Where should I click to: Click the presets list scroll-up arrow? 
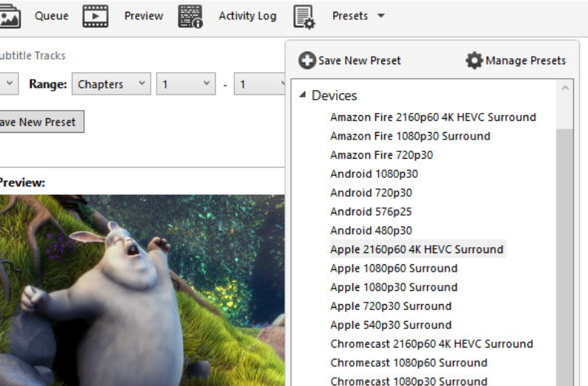click(x=565, y=89)
